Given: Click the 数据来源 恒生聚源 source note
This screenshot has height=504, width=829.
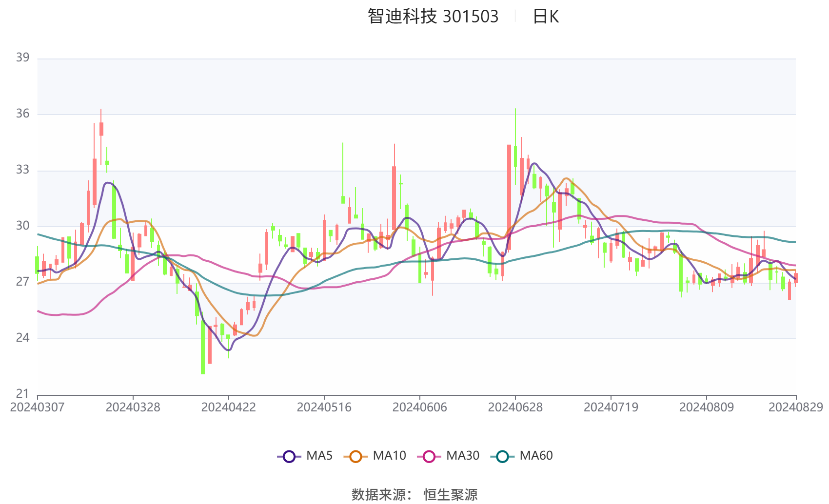Looking at the screenshot, I should point(414,495).
